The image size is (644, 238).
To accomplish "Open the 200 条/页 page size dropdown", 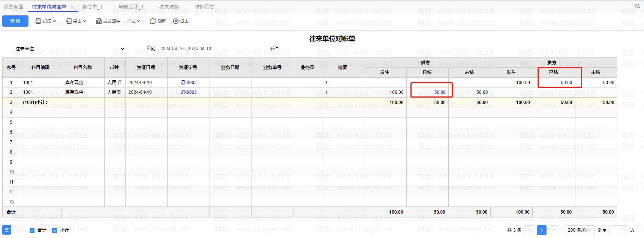I will click(580, 230).
